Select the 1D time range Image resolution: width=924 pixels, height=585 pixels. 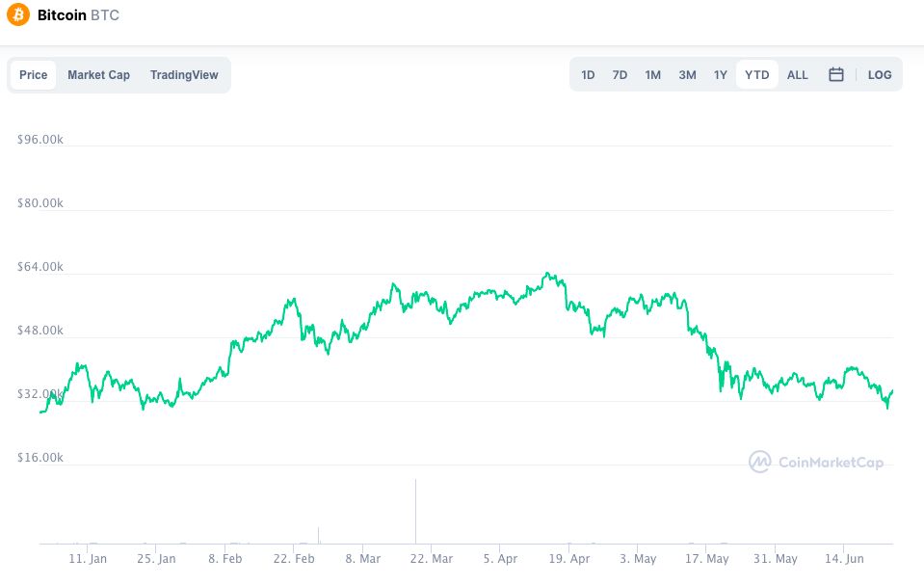[588, 75]
